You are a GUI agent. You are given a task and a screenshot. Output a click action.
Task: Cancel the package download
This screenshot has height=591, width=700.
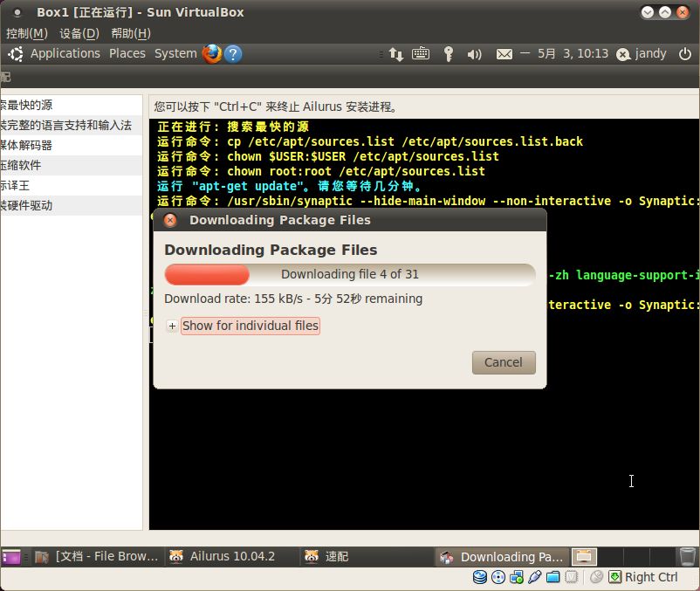point(504,362)
